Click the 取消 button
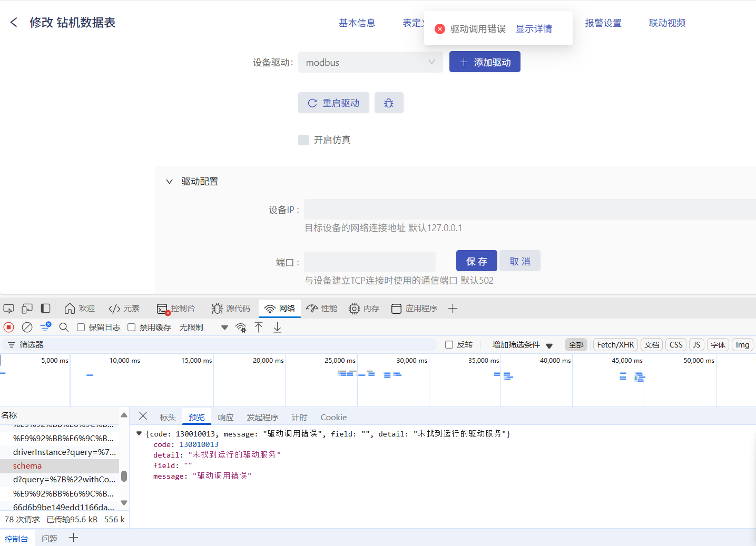Screen dimensions: 756x546 point(520,261)
